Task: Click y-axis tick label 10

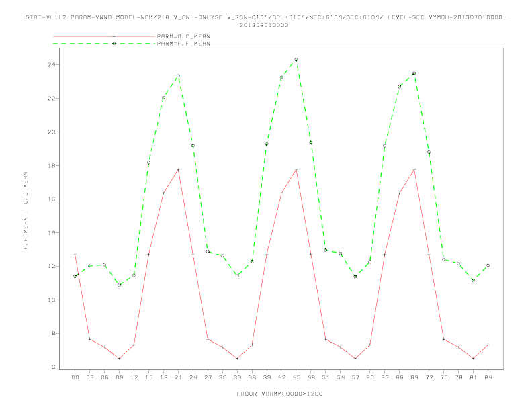Action: coord(51,300)
